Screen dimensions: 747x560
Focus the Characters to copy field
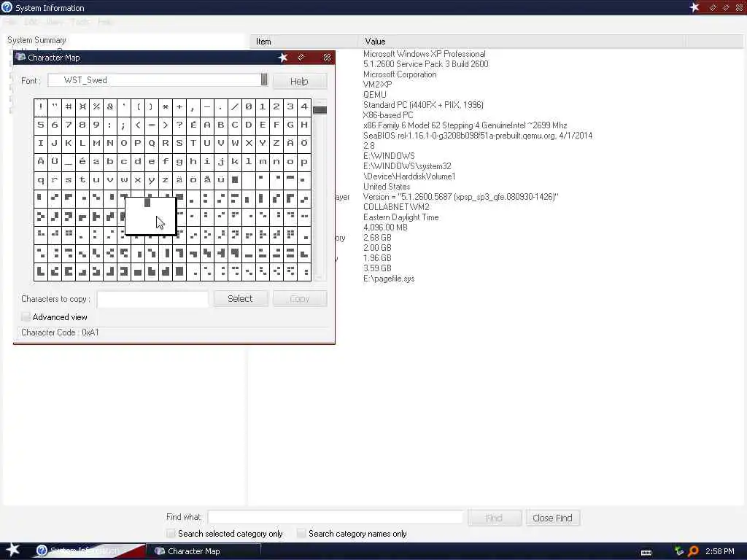152,299
